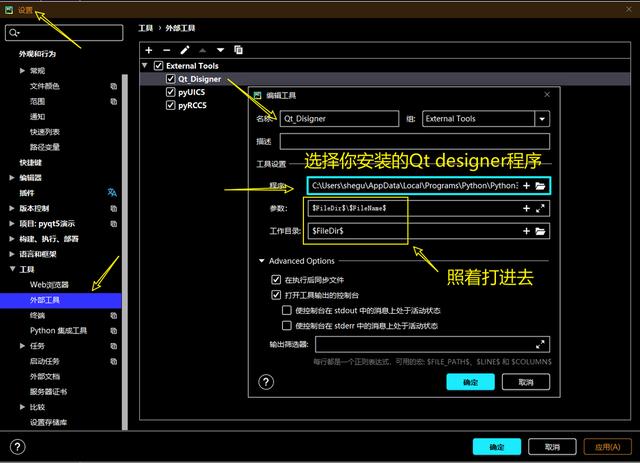This screenshot has width=640, height=463.
Task: Click 确定 in settings window footer
Action: tap(497, 447)
